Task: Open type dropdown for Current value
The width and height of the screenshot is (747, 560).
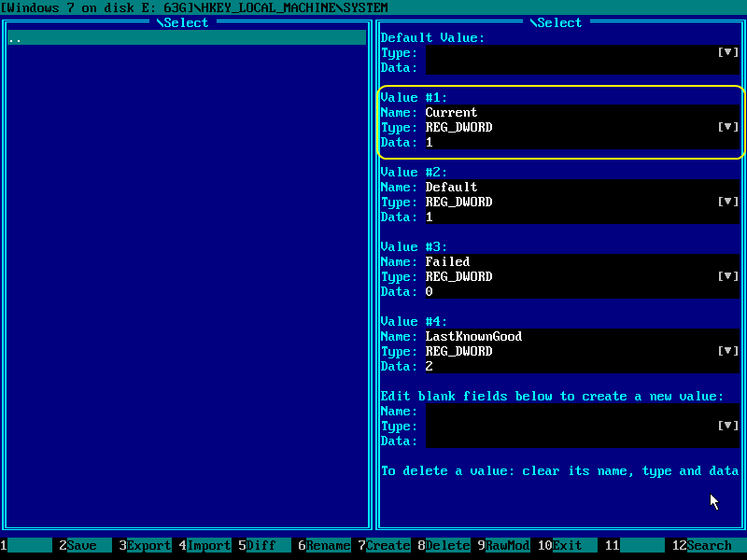Action: pos(728,127)
